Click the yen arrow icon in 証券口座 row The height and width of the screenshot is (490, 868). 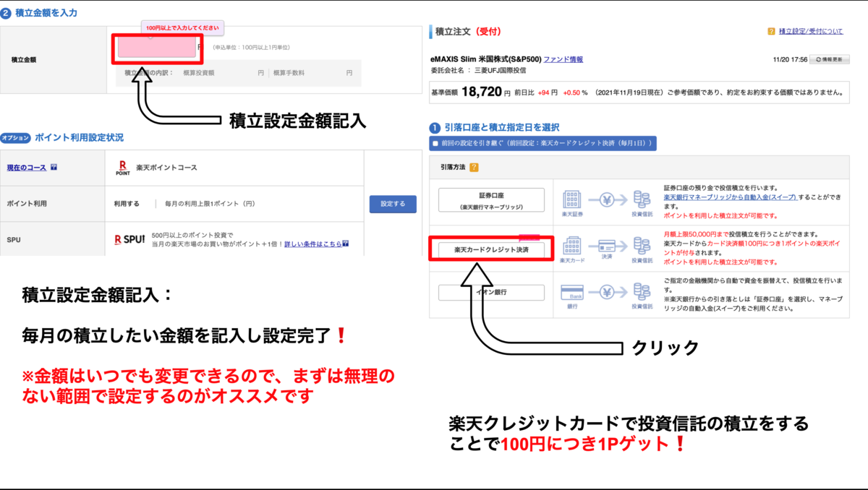[x=607, y=200]
